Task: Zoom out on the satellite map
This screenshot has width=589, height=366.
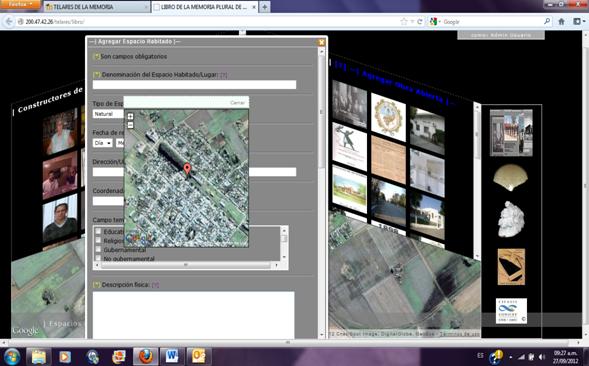Action: [x=130, y=125]
